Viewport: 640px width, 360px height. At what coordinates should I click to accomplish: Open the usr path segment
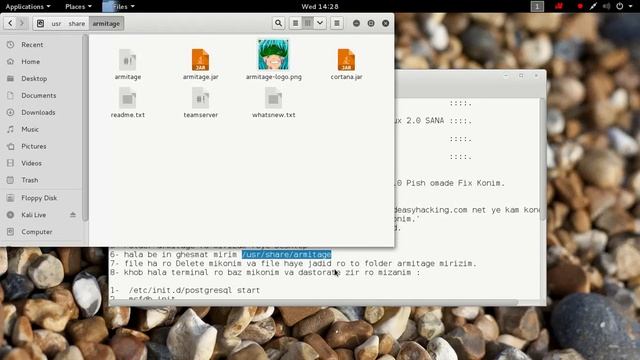56,24
